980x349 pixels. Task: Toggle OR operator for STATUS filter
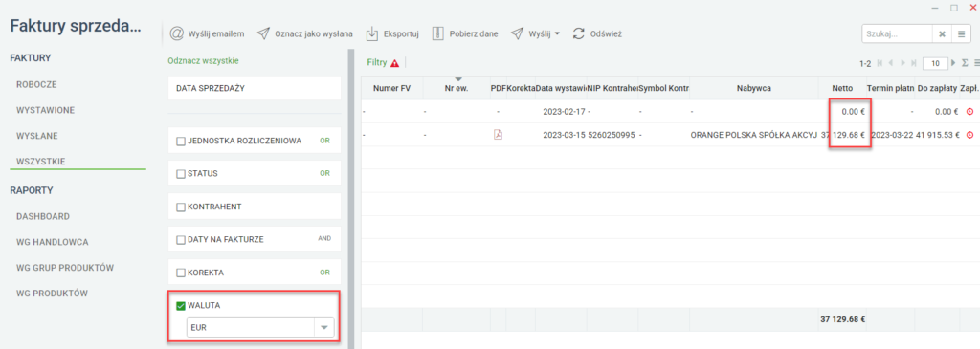click(x=324, y=173)
